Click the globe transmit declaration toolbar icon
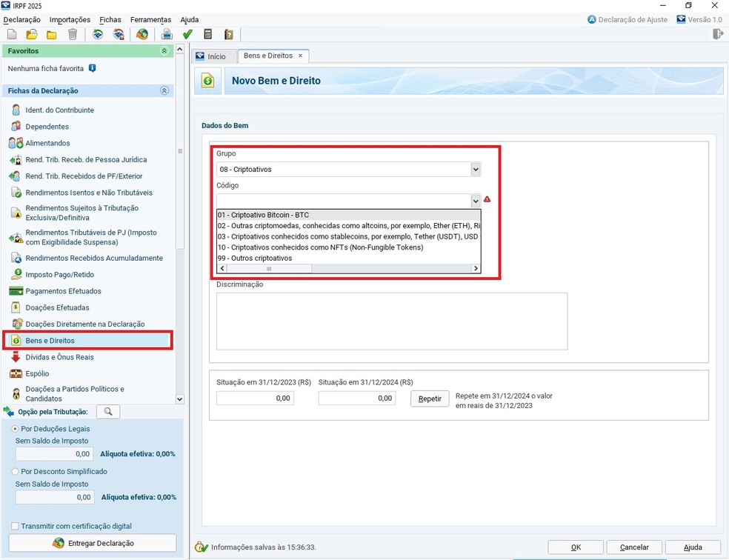 142,34
